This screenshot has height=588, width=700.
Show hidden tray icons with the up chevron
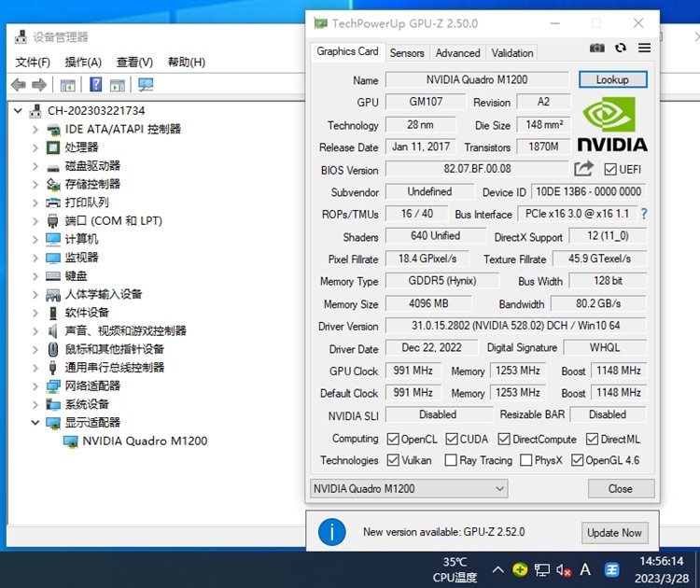pyautogui.click(x=497, y=569)
